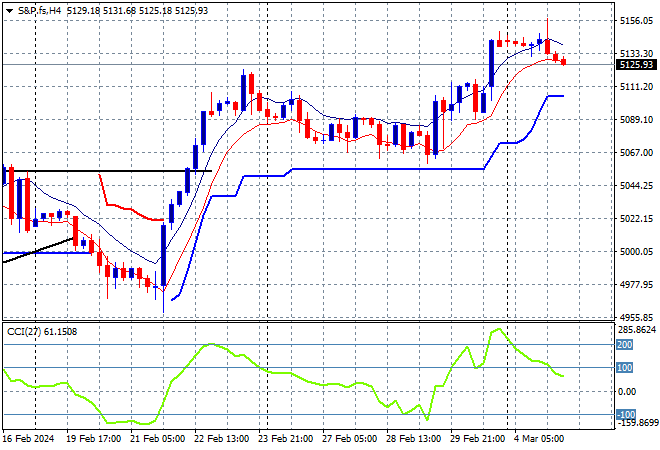The image size is (660, 450).
Task: Click the 5000.05 price axis label
Action: point(636,252)
